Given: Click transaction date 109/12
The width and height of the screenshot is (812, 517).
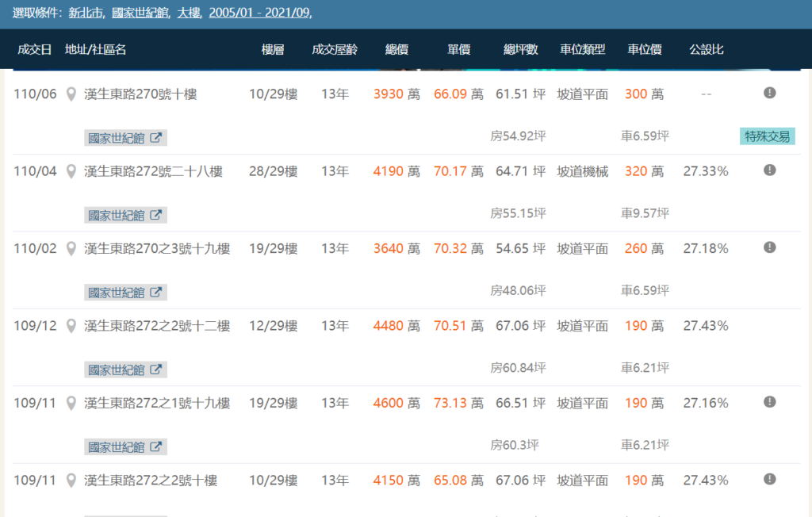Looking at the screenshot, I should coord(35,326).
